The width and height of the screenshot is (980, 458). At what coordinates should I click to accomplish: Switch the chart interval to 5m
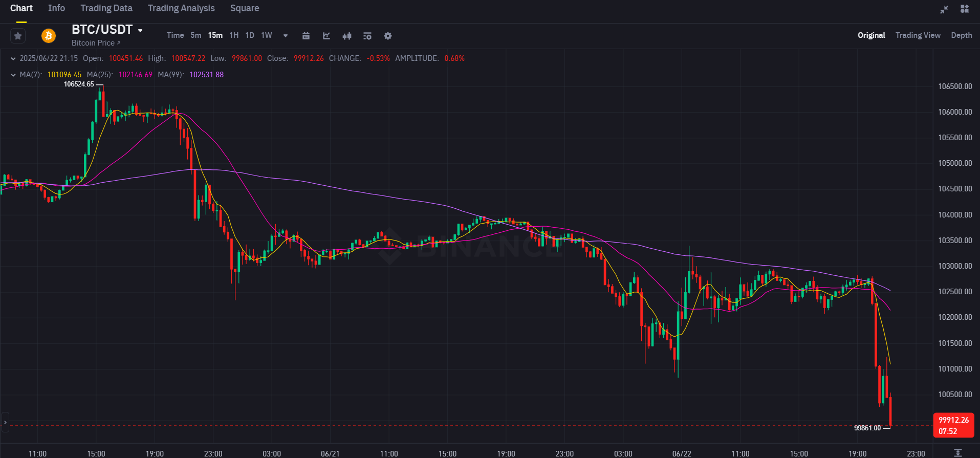195,35
